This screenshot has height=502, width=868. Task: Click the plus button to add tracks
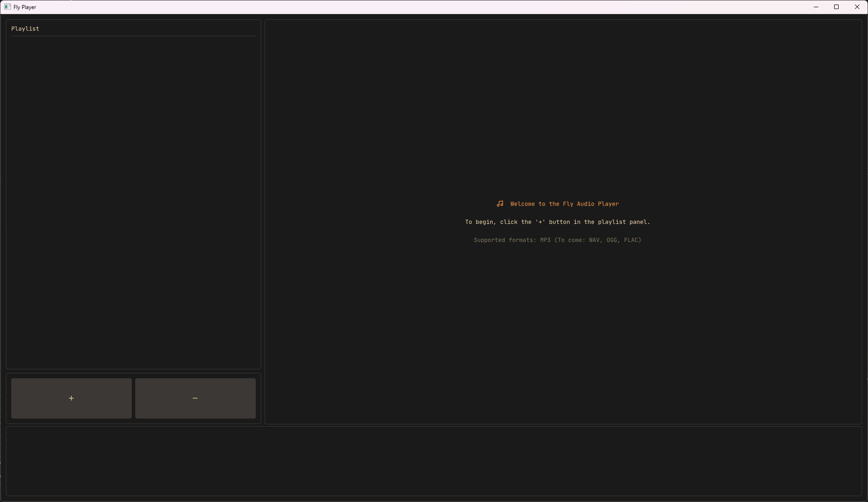click(x=71, y=398)
